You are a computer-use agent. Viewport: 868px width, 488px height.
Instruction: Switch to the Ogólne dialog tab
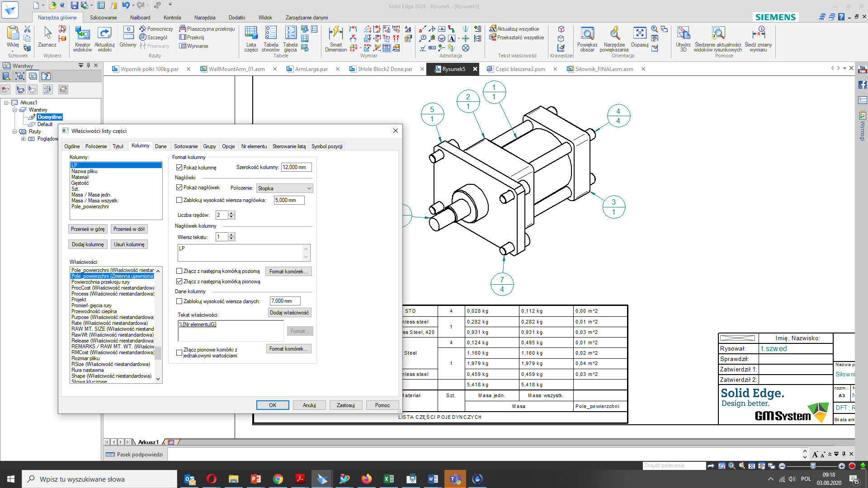pyautogui.click(x=72, y=146)
